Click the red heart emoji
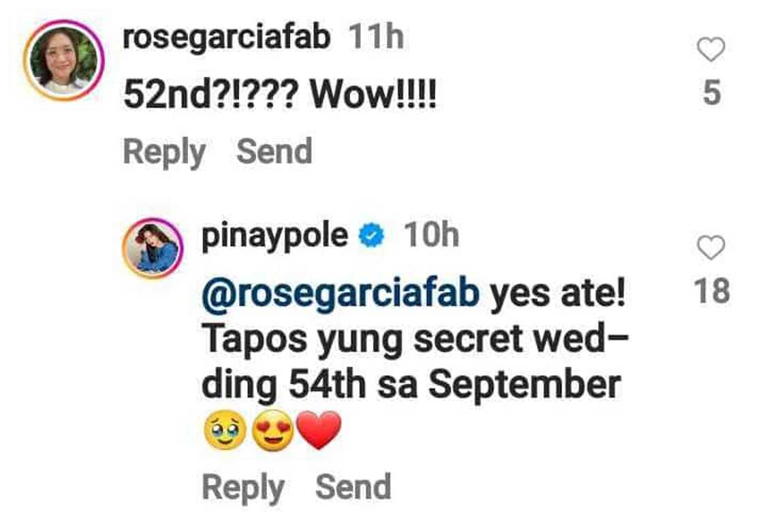This screenshot has width=763, height=532. point(319,431)
